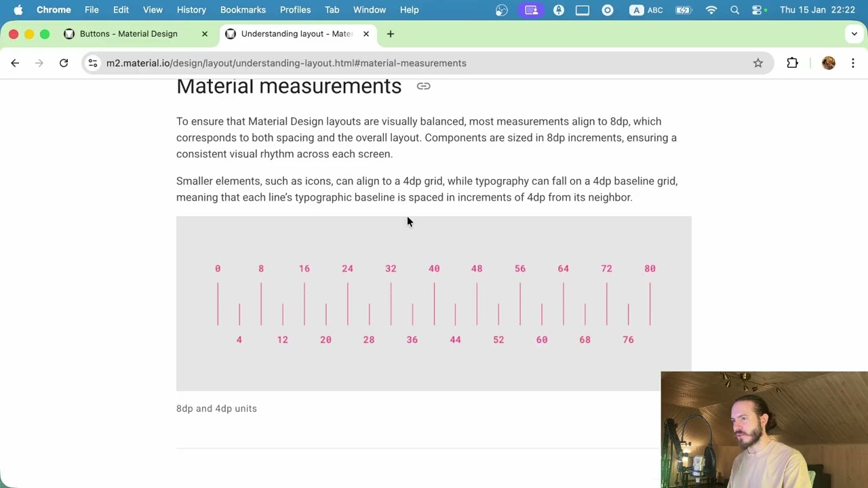
Task: Open the History menu
Action: 191,9
